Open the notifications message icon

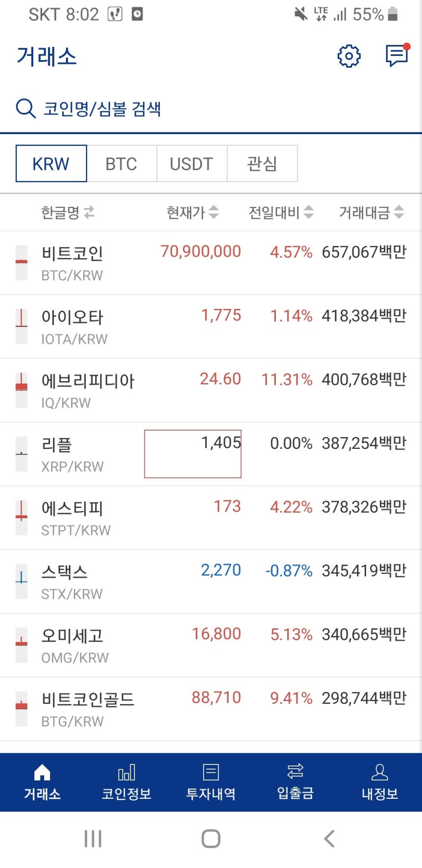(x=397, y=56)
